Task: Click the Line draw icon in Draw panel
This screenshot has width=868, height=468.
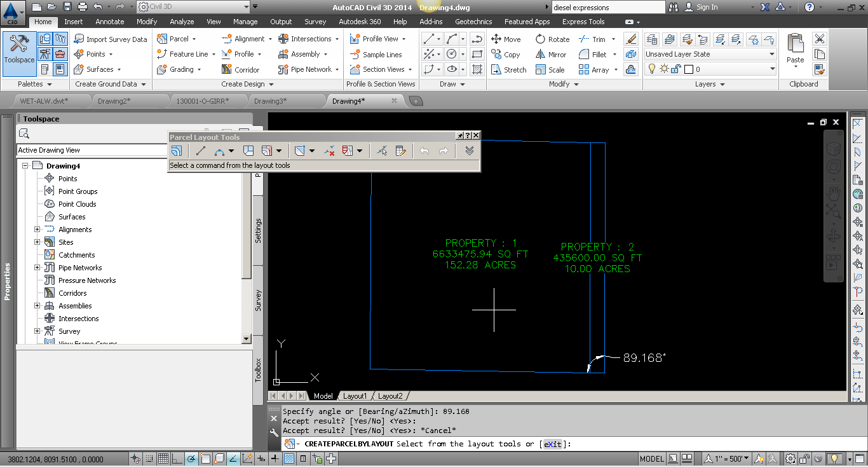Action: click(x=430, y=39)
